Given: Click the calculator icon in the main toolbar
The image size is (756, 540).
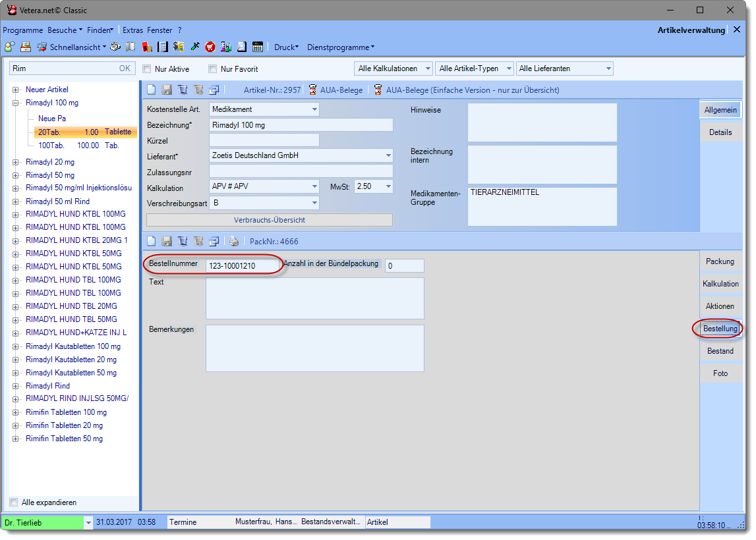Looking at the screenshot, I should pyautogui.click(x=258, y=47).
